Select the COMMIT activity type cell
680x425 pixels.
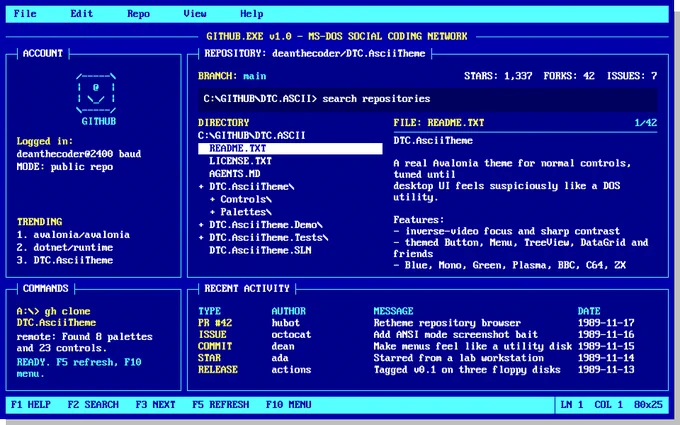(x=215, y=347)
